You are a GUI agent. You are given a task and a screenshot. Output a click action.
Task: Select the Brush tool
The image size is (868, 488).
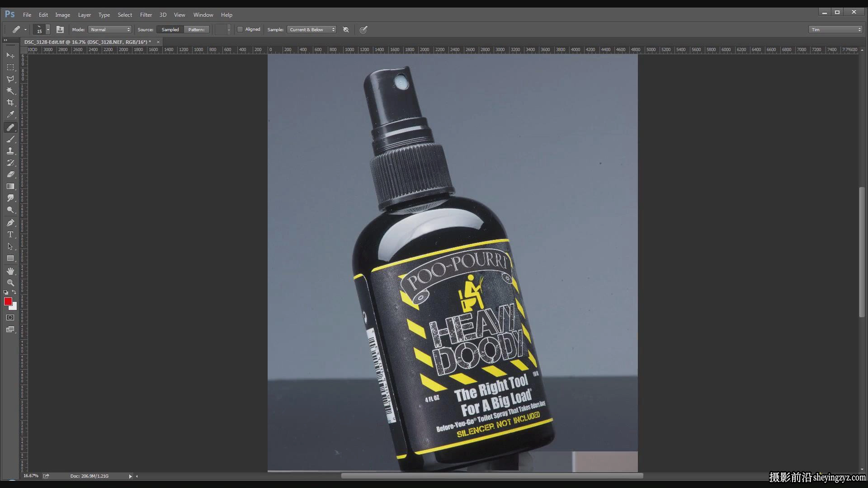10,139
